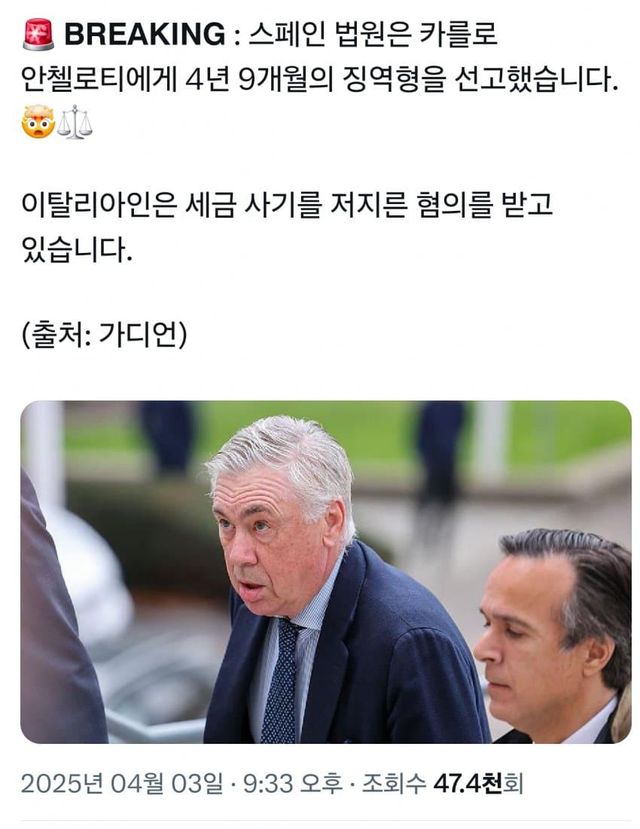Image resolution: width=640 pixels, height=829 pixels.
Task: Click the red siren emoji
Action: tap(39, 34)
